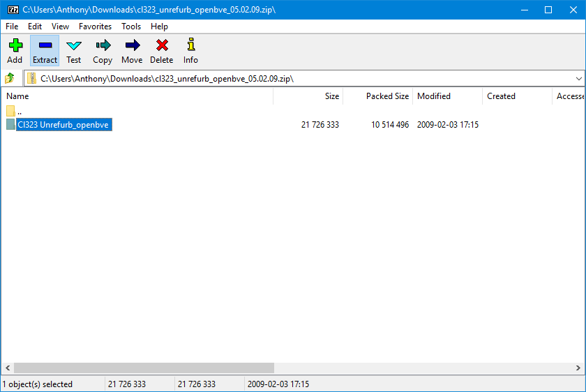The image size is (586, 392).
Task: Click the size value '21 726 333' in the row
Action: 320,125
